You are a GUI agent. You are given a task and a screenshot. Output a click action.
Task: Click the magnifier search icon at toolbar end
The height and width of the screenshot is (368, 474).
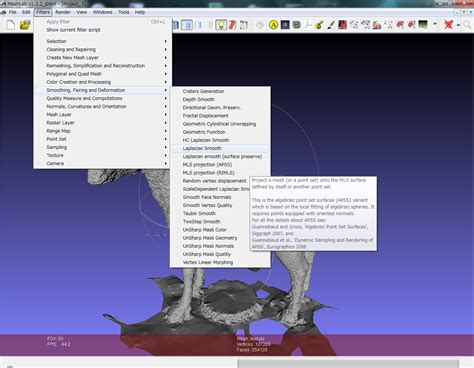467,25
